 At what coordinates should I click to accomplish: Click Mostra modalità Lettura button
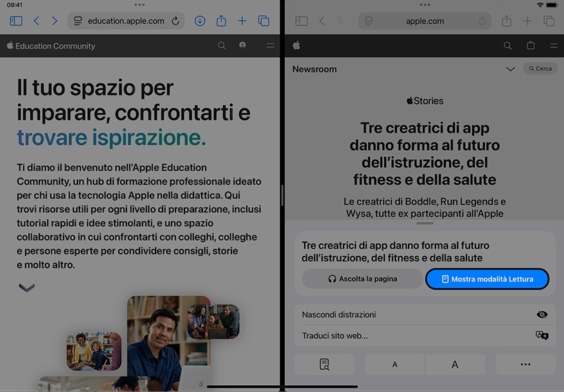[x=487, y=279]
